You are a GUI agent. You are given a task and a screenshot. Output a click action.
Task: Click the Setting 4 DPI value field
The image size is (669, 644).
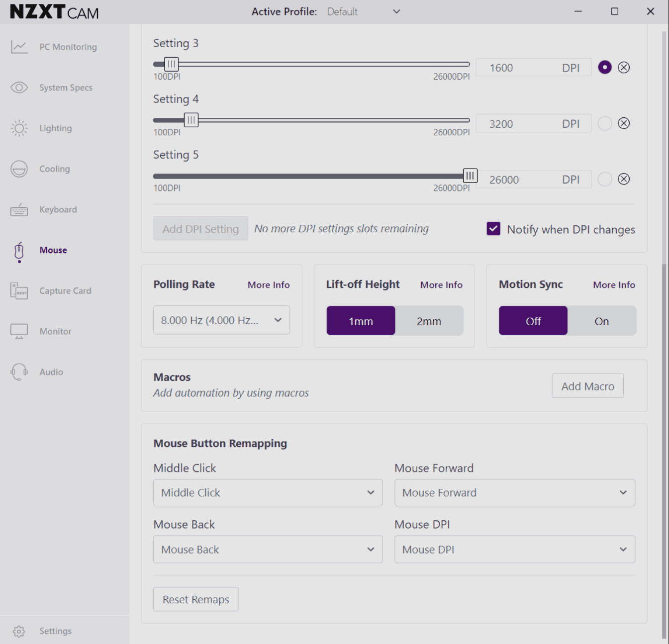(517, 124)
